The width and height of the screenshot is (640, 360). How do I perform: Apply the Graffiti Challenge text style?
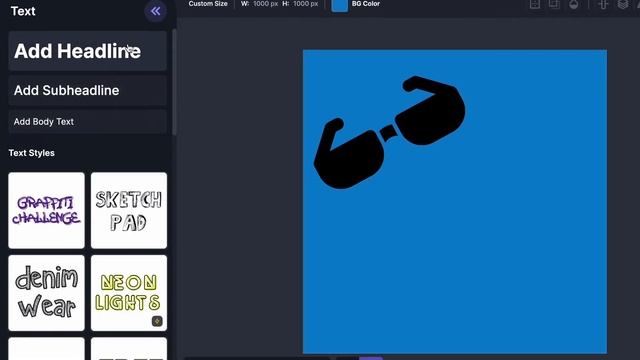pyautogui.click(x=47, y=210)
